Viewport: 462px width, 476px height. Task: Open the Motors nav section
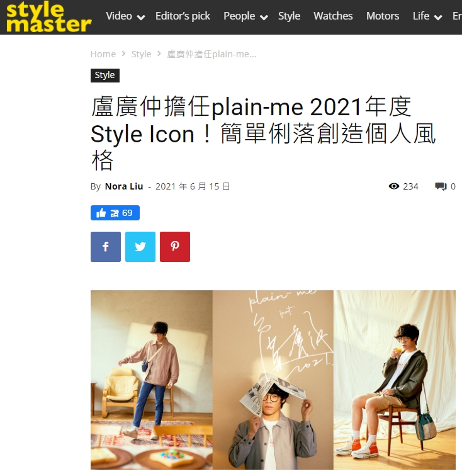[383, 16]
